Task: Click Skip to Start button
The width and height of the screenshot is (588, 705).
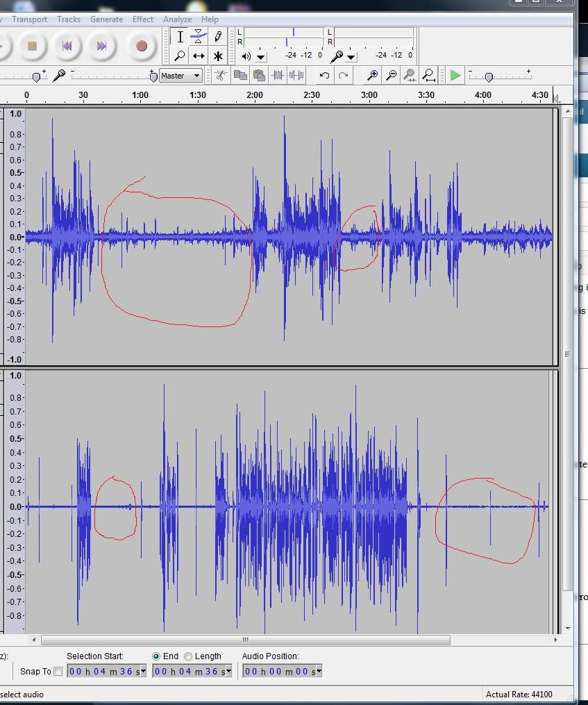Action: (67, 46)
